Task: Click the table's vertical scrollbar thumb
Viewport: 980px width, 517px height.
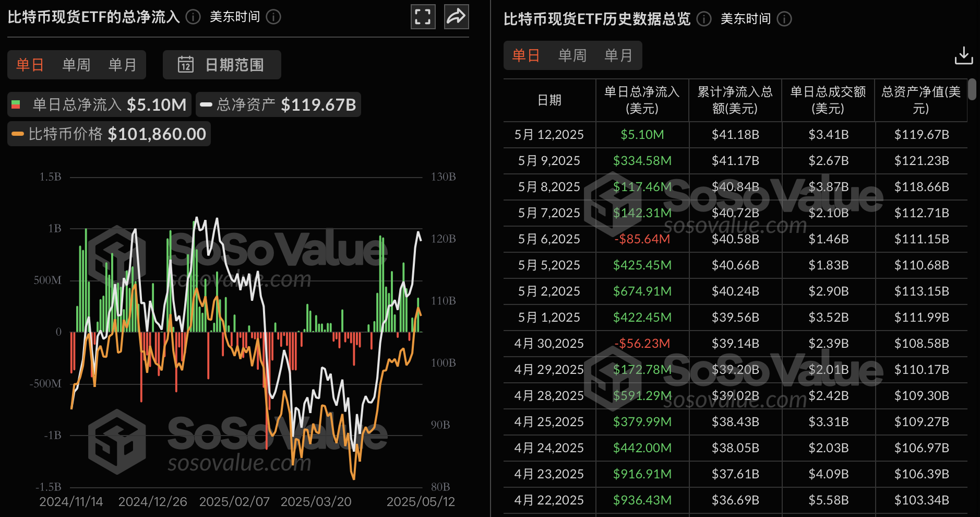Action: 972,89
